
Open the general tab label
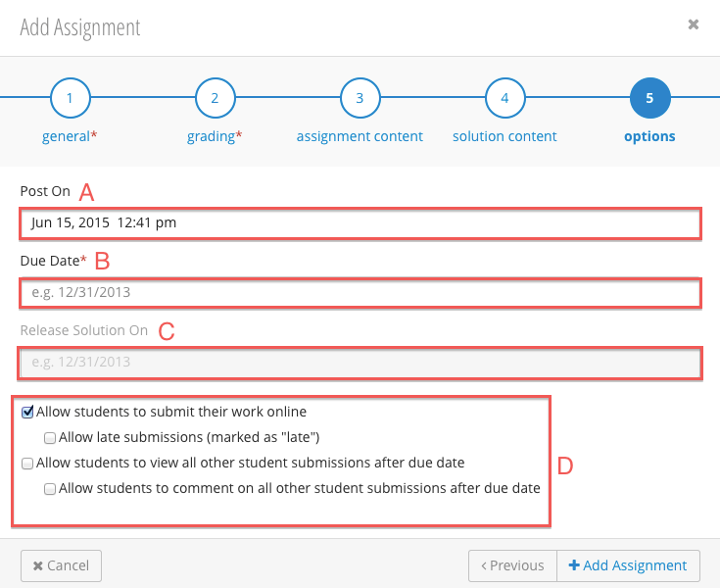pyautogui.click(x=70, y=136)
